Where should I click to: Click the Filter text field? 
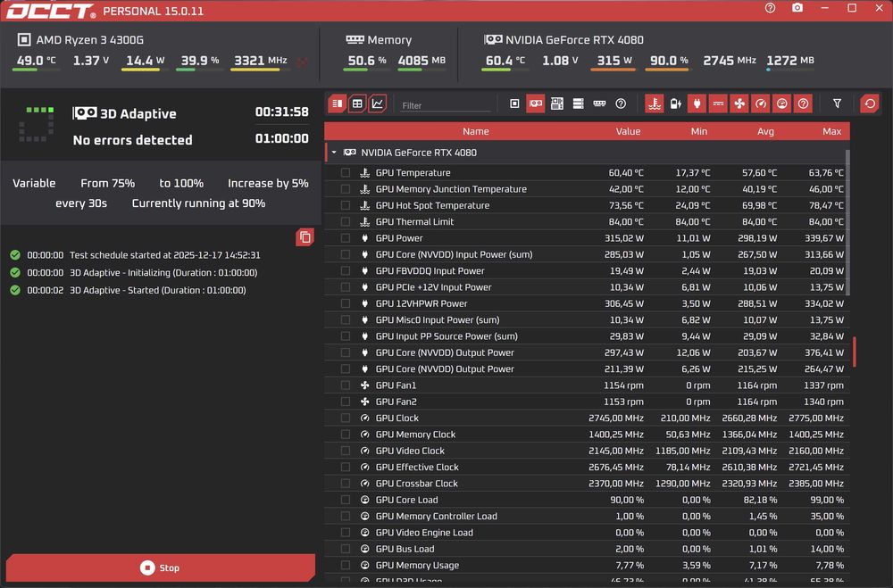[x=445, y=105]
